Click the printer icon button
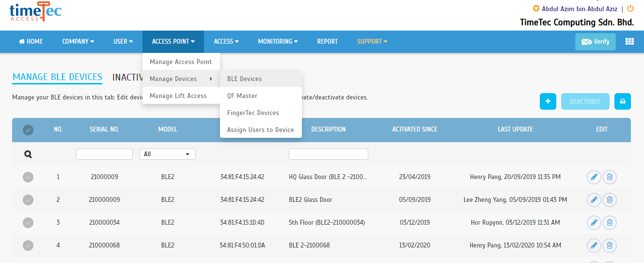 coord(623,101)
